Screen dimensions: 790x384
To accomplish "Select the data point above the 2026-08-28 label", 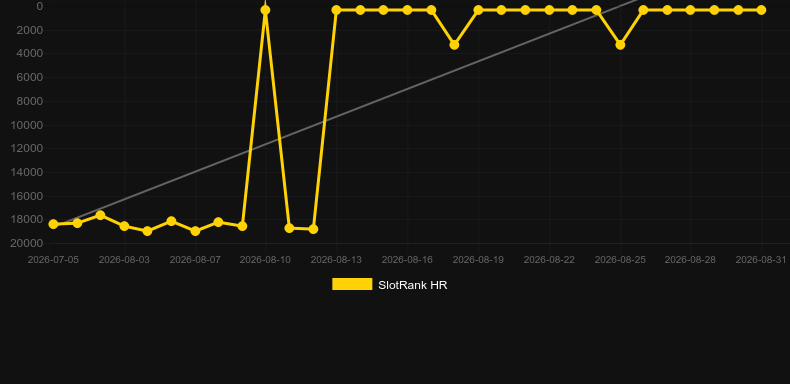I will click(690, 10).
